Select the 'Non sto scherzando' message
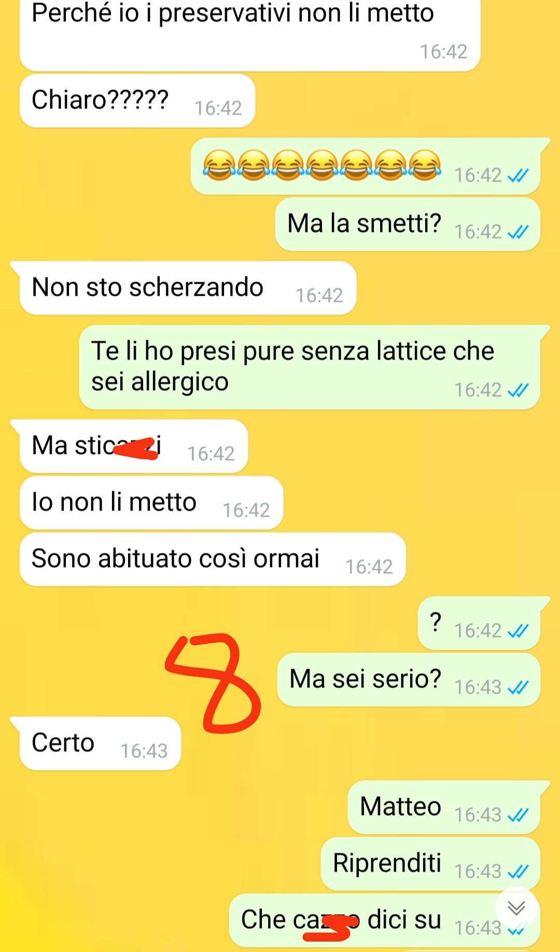 pyautogui.click(x=188, y=288)
